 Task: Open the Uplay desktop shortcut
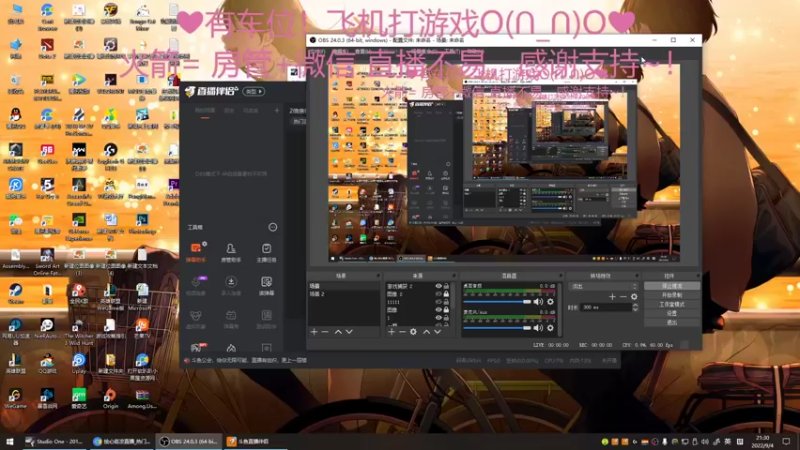79,364
